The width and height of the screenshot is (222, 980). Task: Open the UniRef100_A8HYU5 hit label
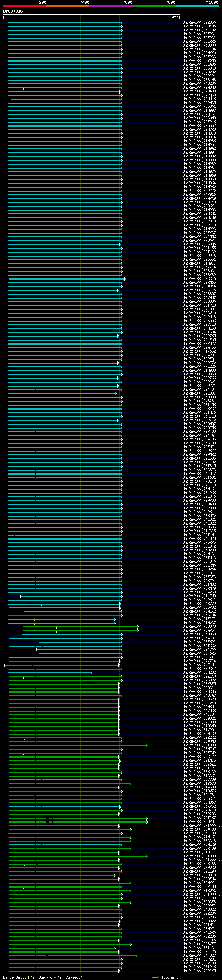pos(199,26)
